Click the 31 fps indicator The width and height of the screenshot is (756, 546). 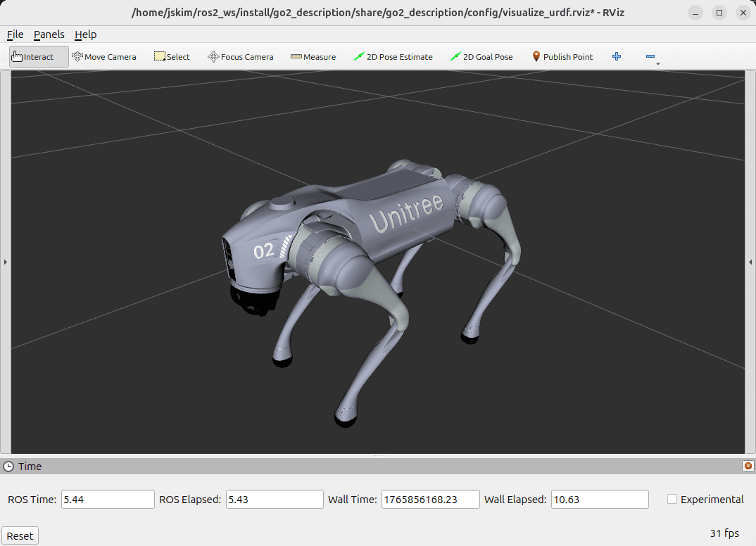point(724,533)
